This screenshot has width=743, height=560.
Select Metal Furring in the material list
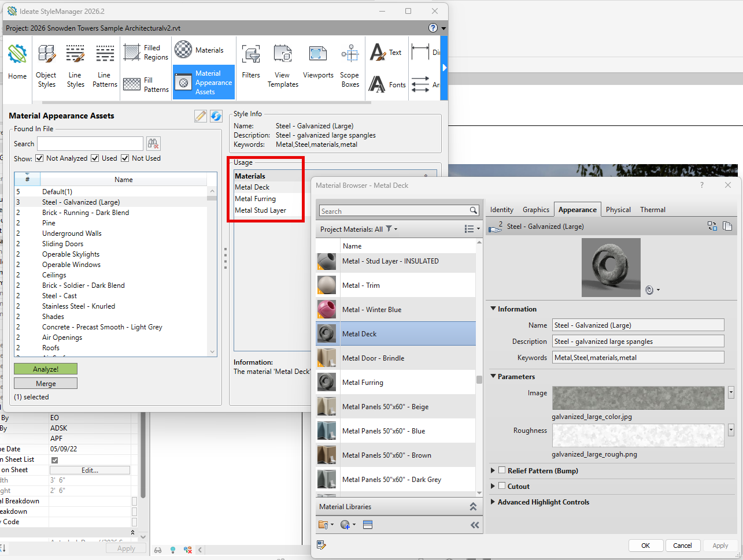point(395,383)
